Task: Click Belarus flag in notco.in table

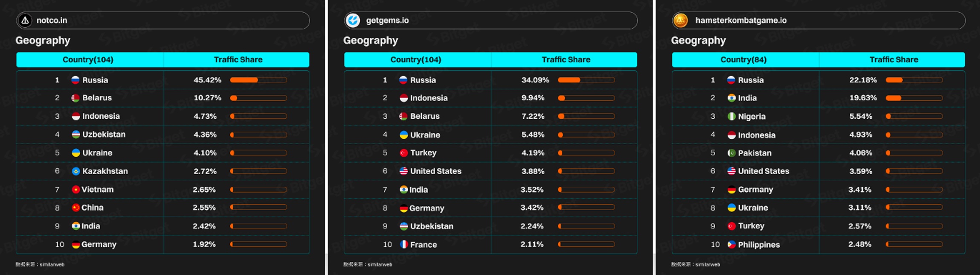Action: (x=75, y=98)
